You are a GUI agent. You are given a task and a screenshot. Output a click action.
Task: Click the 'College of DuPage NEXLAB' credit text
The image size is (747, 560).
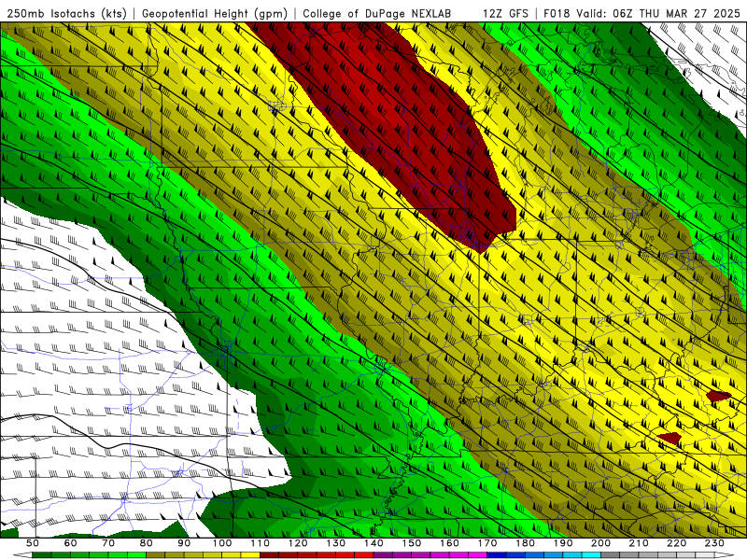coord(377,13)
